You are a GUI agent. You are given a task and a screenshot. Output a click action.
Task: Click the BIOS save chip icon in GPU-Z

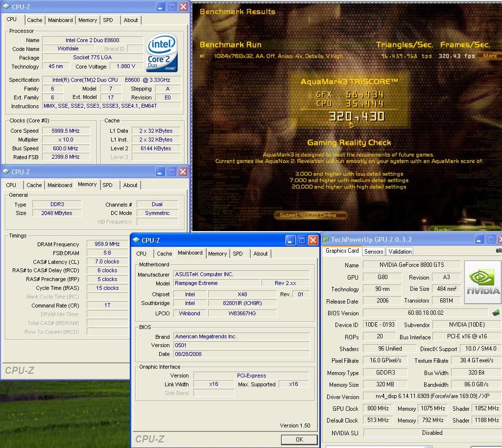(496, 313)
